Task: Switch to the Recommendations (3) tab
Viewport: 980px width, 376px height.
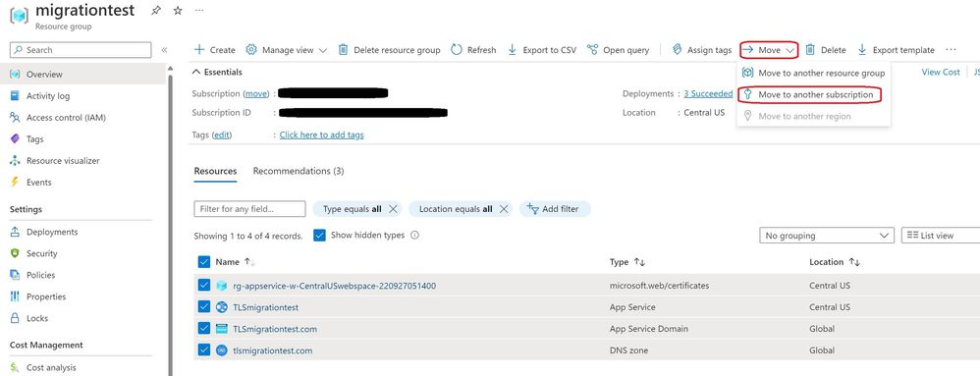Action: (299, 171)
